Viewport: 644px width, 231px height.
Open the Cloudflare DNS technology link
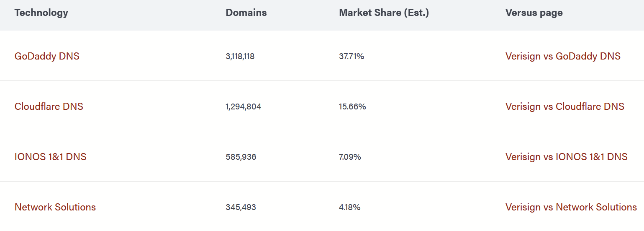pyautogui.click(x=49, y=106)
